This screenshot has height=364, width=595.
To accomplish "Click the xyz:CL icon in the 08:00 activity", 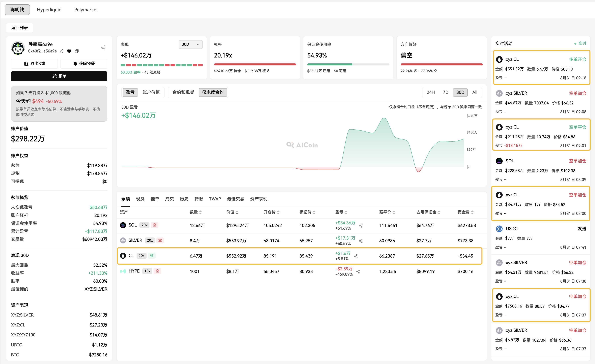I will click(499, 195).
